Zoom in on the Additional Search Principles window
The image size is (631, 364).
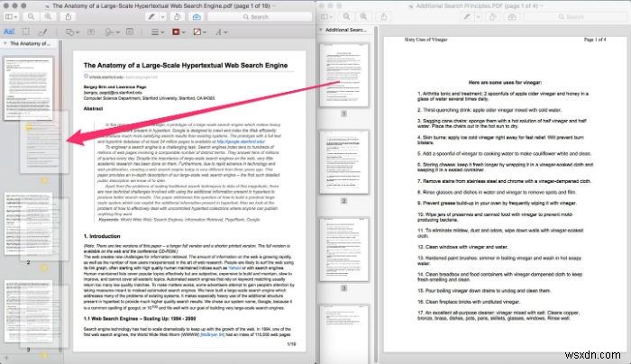363,16
